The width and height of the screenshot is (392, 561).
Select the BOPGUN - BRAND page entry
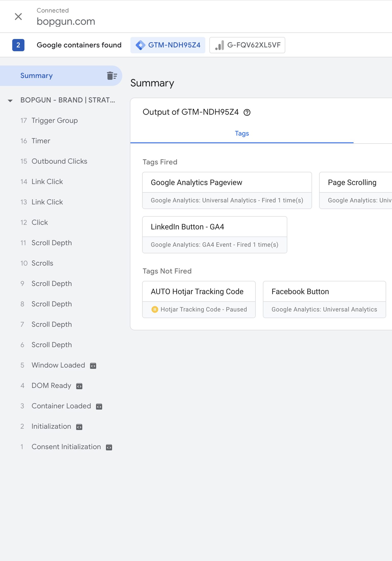click(x=67, y=100)
